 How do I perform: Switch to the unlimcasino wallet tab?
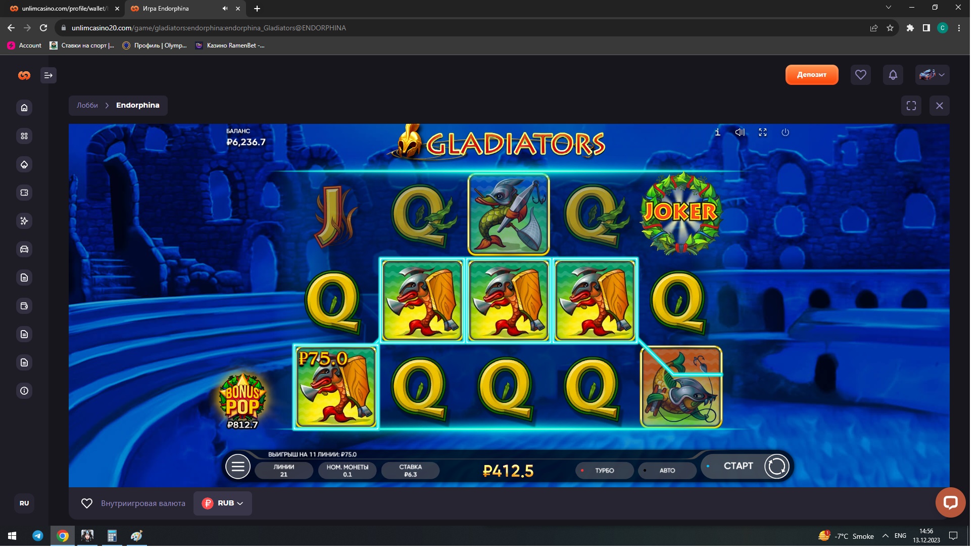pyautogui.click(x=63, y=9)
